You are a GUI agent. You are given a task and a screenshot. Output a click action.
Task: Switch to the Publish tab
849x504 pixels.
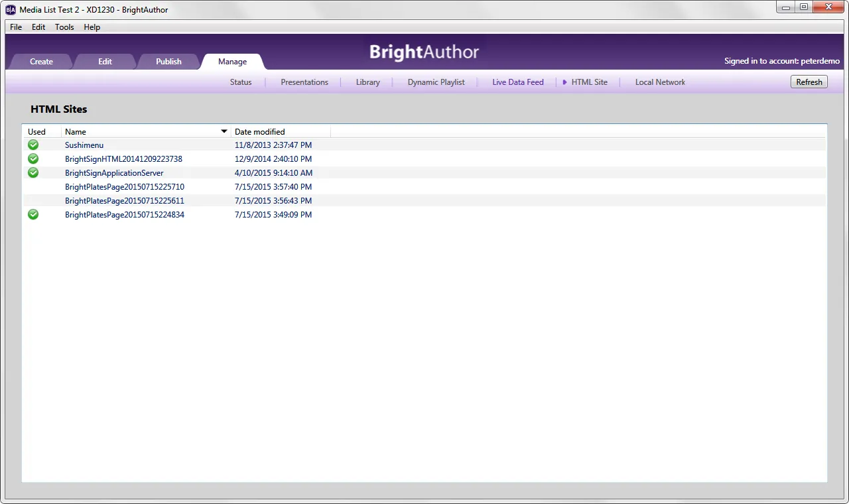tap(168, 62)
